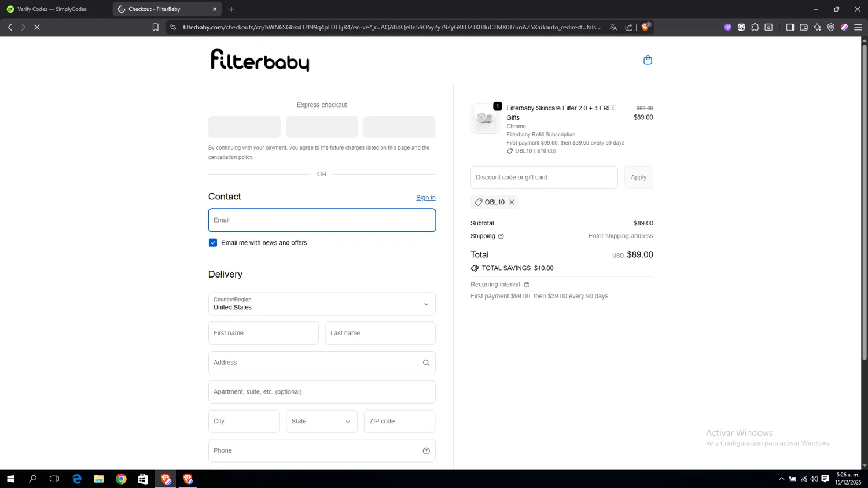Click into the Email field
Image resolution: width=868 pixels, height=488 pixels.
click(322, 220)
